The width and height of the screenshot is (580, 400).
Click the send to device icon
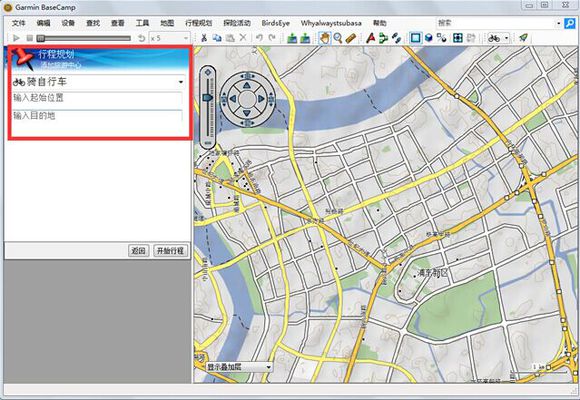(292, 38)
